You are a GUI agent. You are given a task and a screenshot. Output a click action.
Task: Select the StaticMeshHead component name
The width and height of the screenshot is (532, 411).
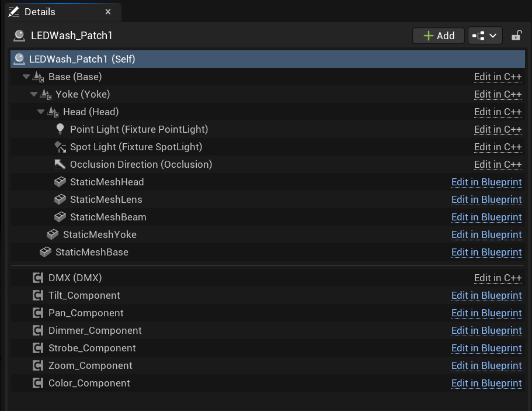tap(107, 182)
